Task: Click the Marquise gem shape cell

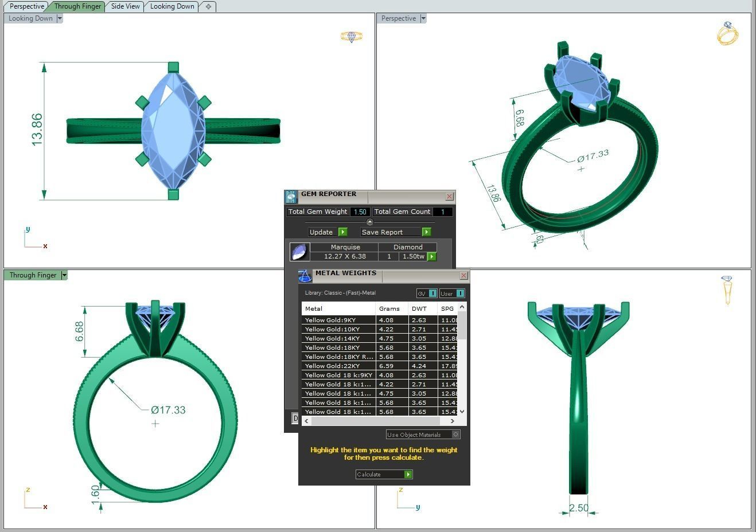Action: pyautogui.click(x=345, y=247)
